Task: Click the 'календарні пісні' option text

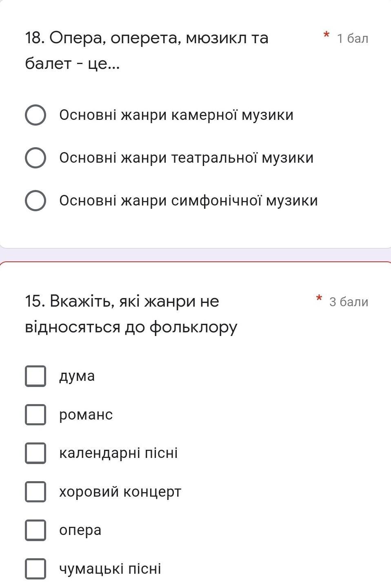Action: click(x=118, y=453)
